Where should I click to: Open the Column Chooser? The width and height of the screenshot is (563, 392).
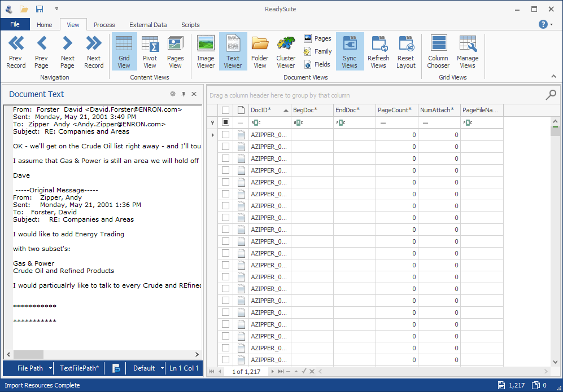point(438,52)
